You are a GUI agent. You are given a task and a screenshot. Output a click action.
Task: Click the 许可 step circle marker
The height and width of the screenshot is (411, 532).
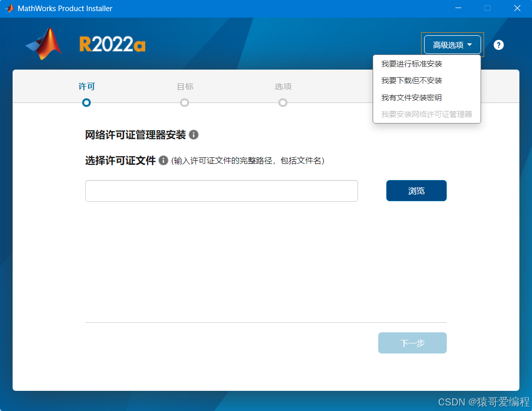pyautogui.click(x=87, y=102)
